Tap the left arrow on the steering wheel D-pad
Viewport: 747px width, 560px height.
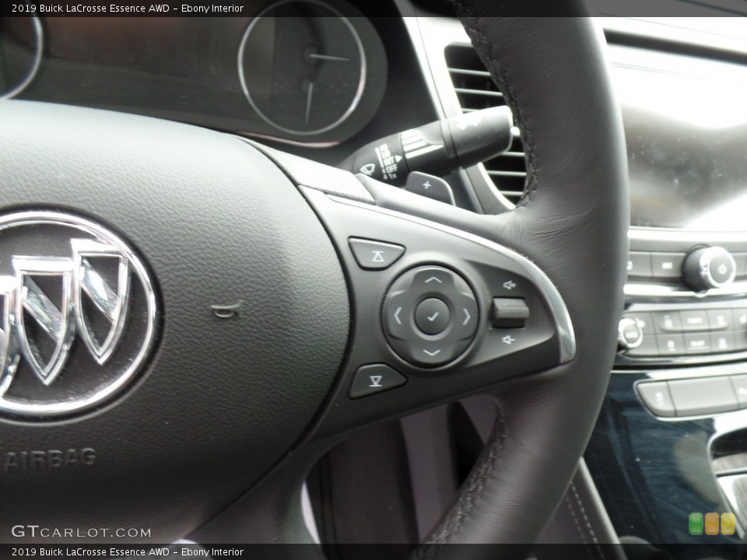(x=398, y=315)
